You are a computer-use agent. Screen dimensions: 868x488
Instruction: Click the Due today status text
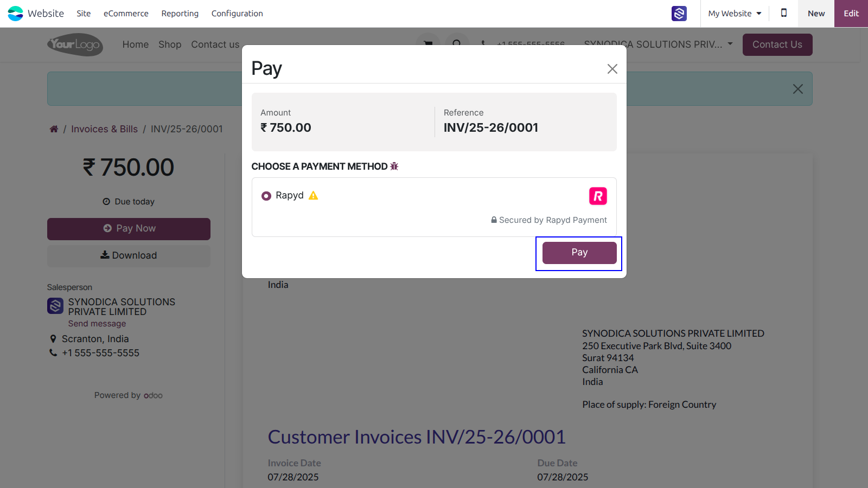135,202
